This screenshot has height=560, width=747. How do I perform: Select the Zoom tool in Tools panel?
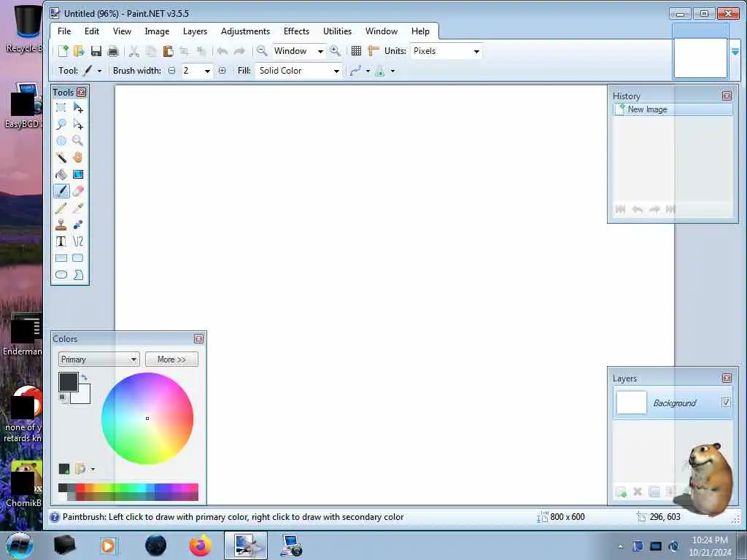pos(78,141)
